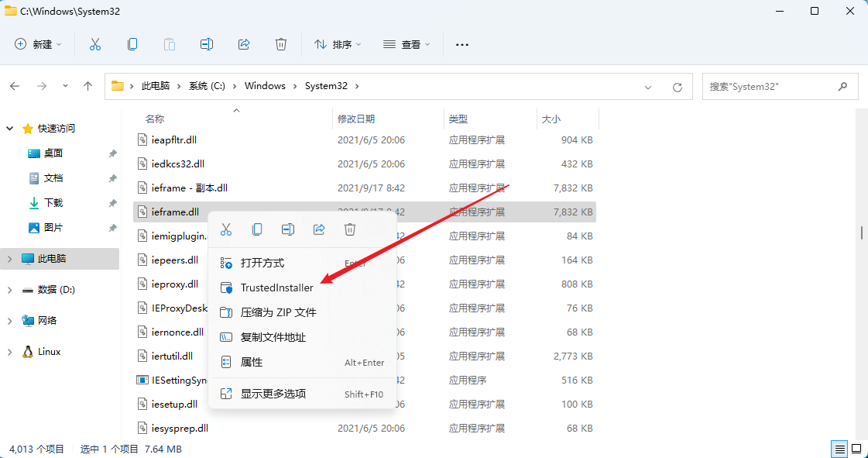Screen dimensions: 868x458
Task: Open 文档 in the quick access sidebar
Action: click(x=53, y=178)
